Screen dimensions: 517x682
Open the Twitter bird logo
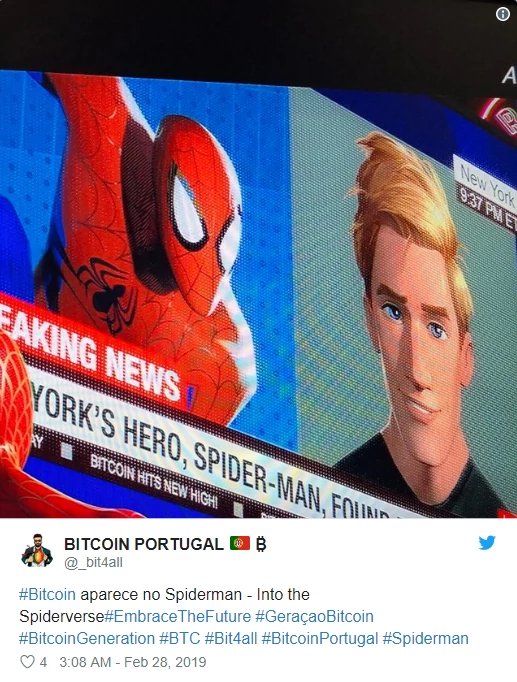pos(487,543)
